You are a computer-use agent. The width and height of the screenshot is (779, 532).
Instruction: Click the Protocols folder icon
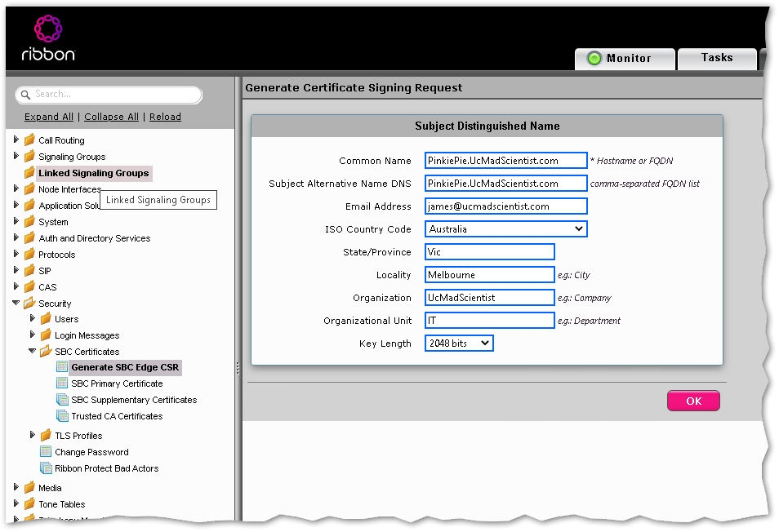[x=30, y=254]
